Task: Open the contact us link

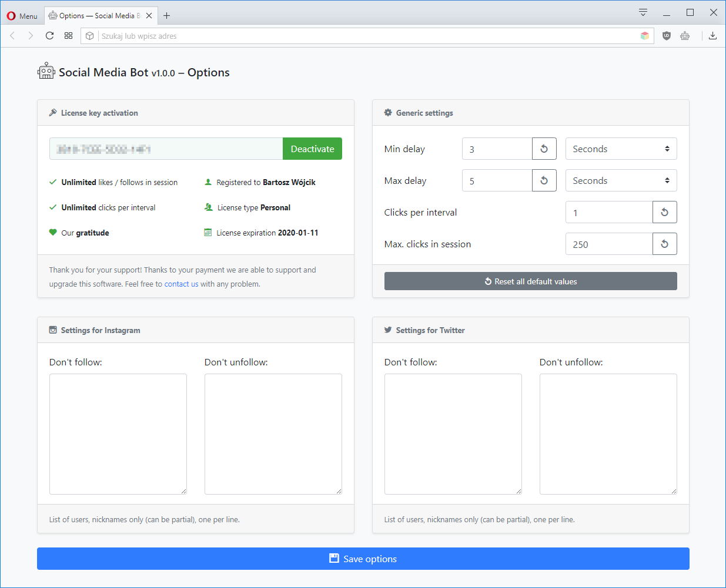Action: click(x=181, y=284)
